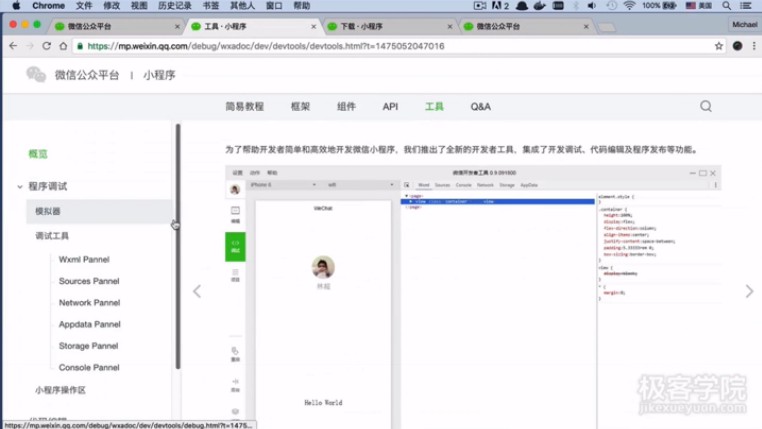762x429 pixels.
Task: Open the 简易教程 nav section
Action: 244,106
